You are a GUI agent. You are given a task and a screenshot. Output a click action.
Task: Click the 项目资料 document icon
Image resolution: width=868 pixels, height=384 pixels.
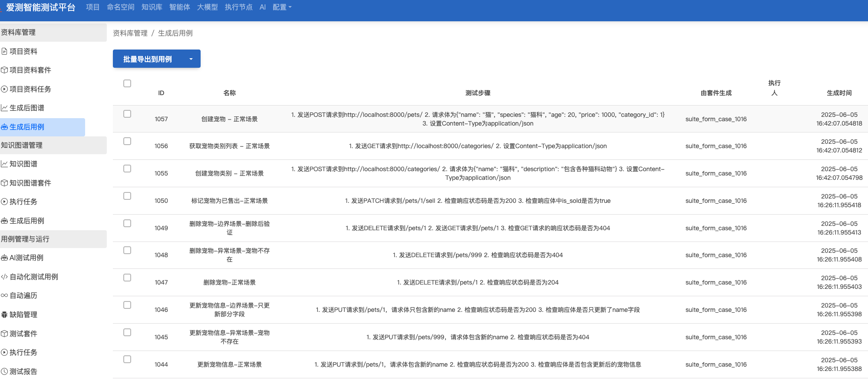click(4, 51)
